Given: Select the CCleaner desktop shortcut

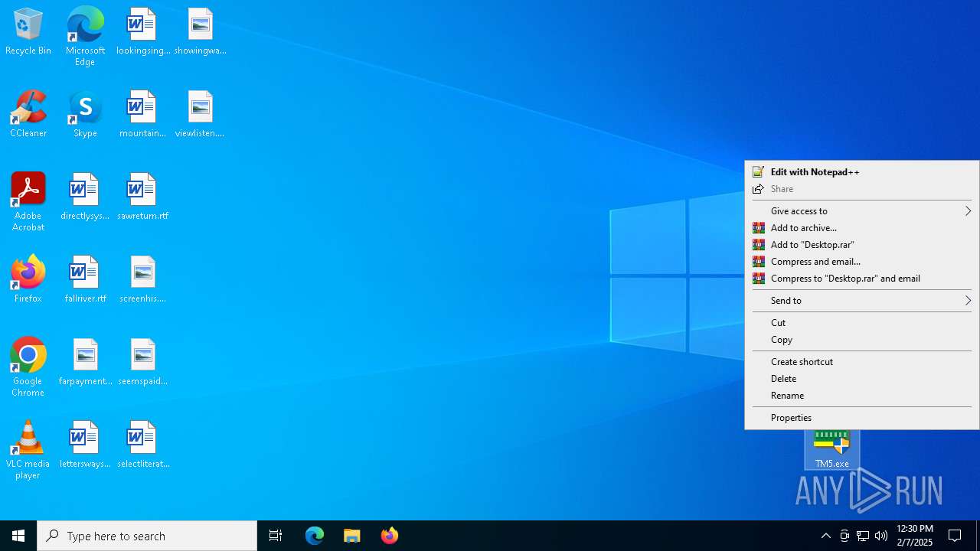Looking at the screenshot, I should [x=28, y=114].
